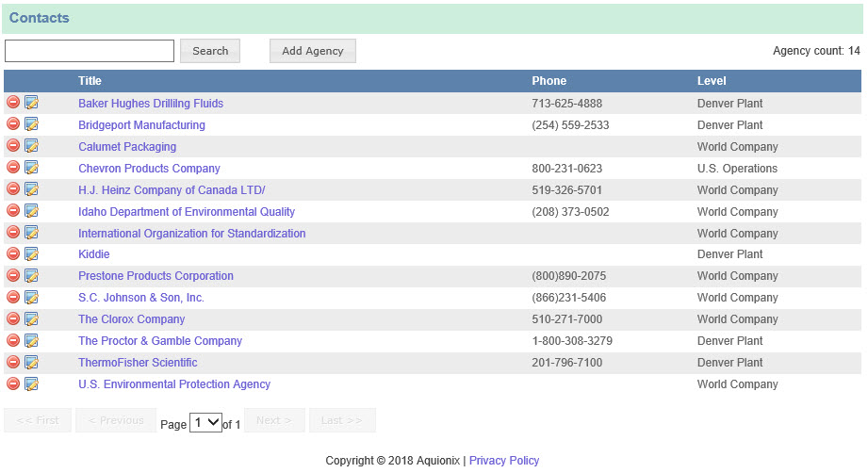Viewport: 868px width, 473px height.
Task: Delete the Kiddie agency
Action: [x=13, y=253]
